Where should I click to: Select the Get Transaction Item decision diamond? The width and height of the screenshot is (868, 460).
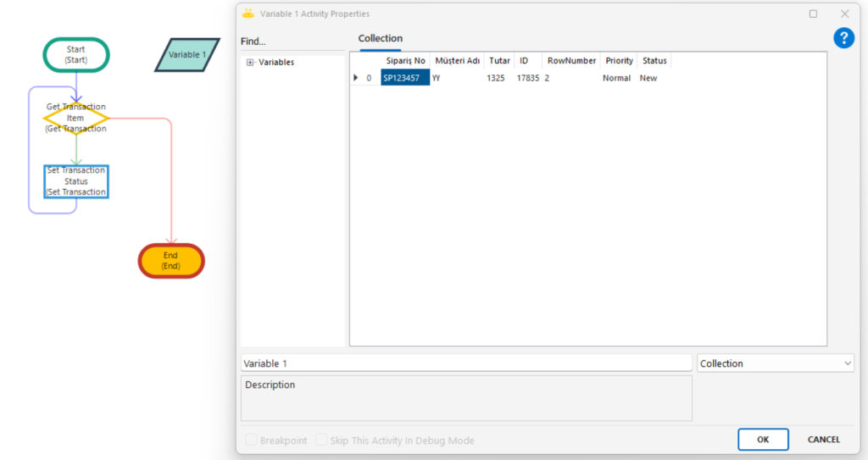76,118
